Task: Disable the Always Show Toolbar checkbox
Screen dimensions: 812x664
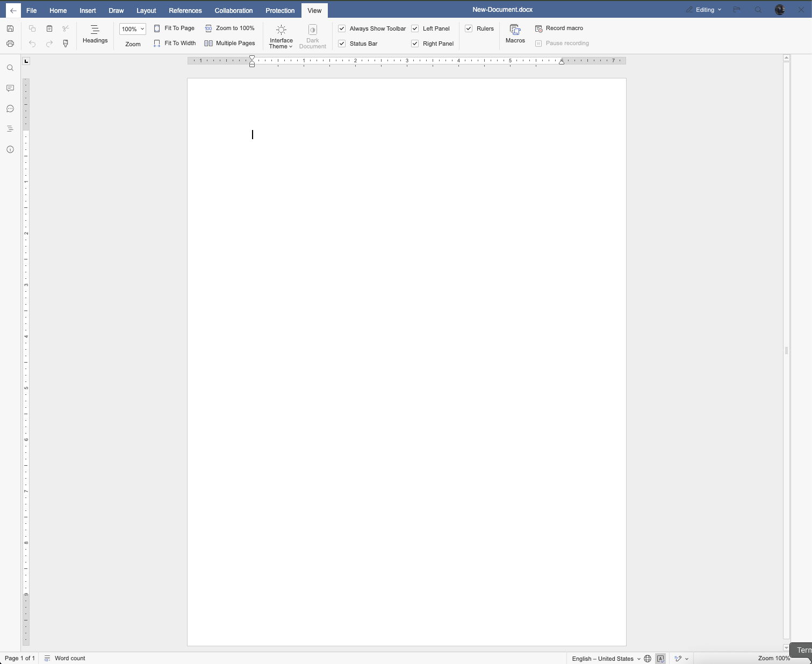Action: point(342,28)
